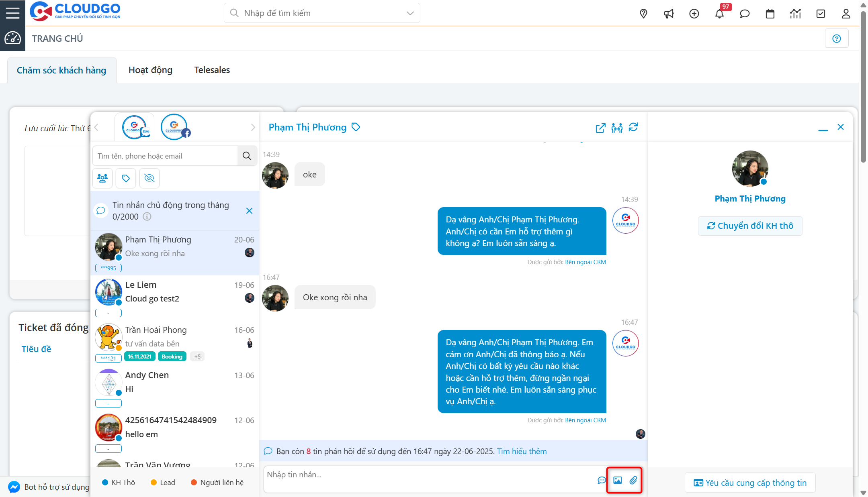The width and height of the screenshot is (868, 497).
Task: Enable the KH Thô filter
Action: pos(119,482)
